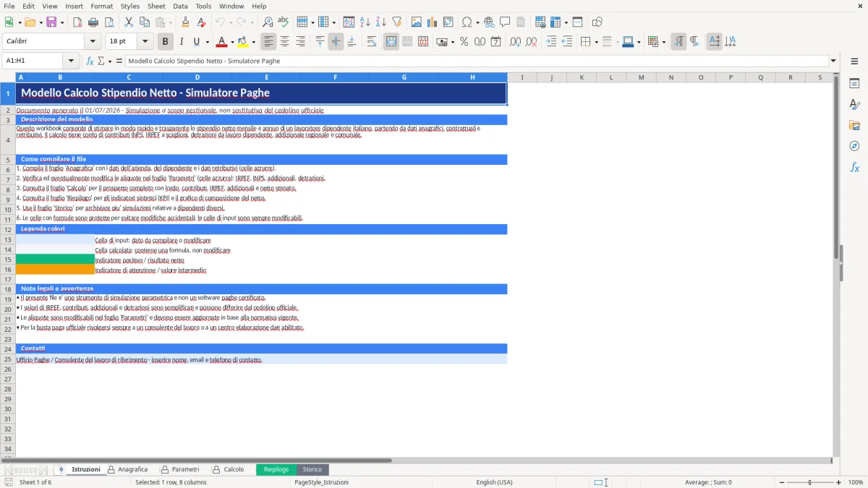Expand the conditional formatting dropdown arrow
868x488 pixels.
[x=663, y=42]
